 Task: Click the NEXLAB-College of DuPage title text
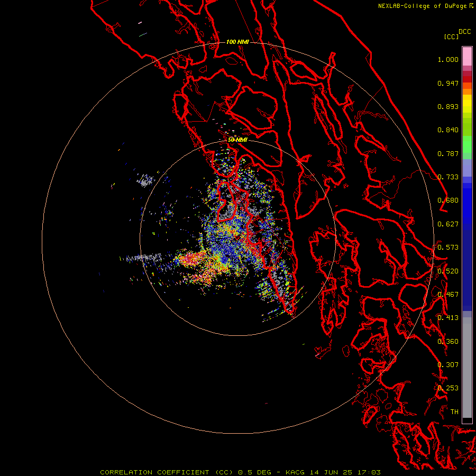pyautogui.click(x=423, y=6)
